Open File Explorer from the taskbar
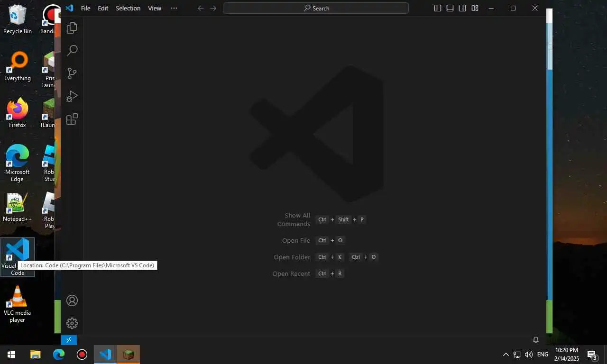The image size is (607, 364). (x=36, y=354)
